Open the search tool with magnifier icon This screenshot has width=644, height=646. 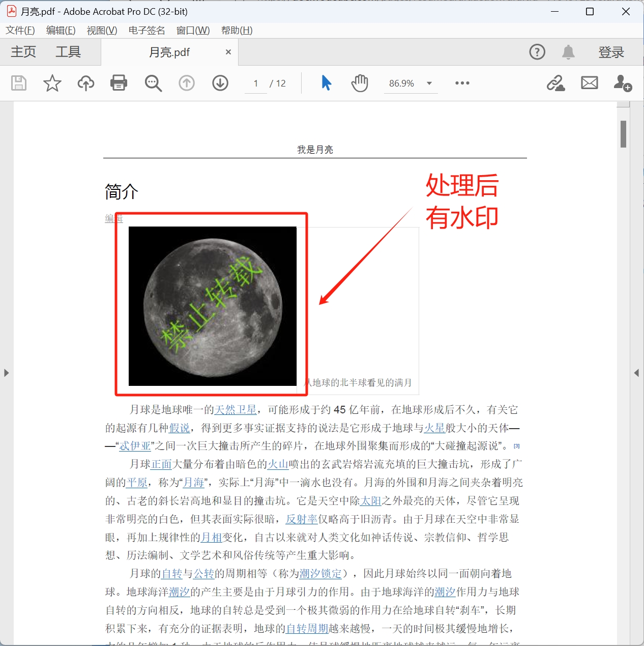click(x=153, y=83)
